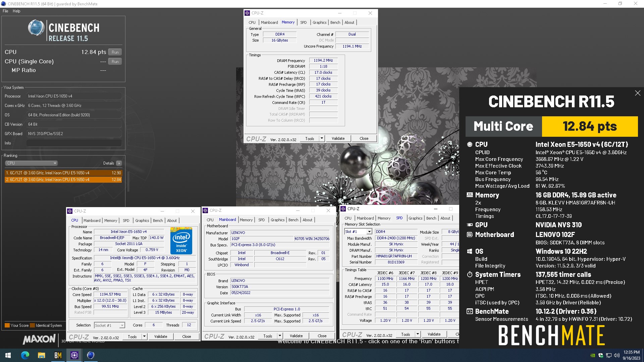Open the network tray icon
Screen dimensions: 644x362
pos(609,355)
